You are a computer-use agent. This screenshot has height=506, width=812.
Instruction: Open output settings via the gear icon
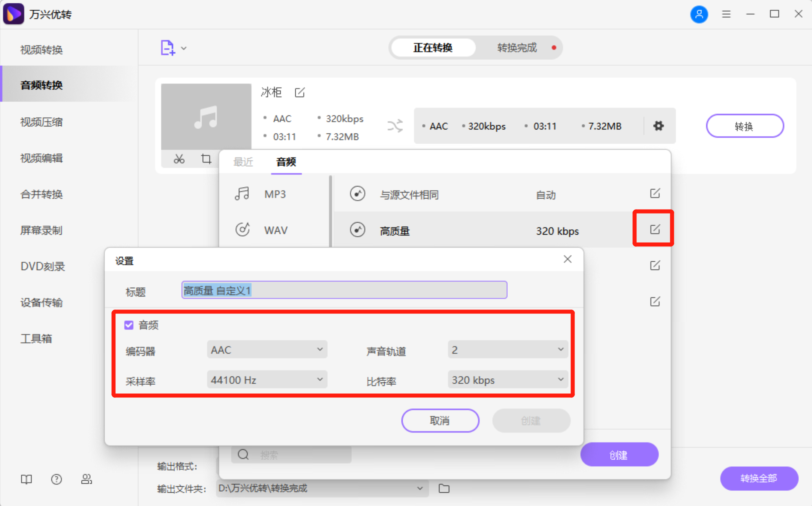point(658,126)
